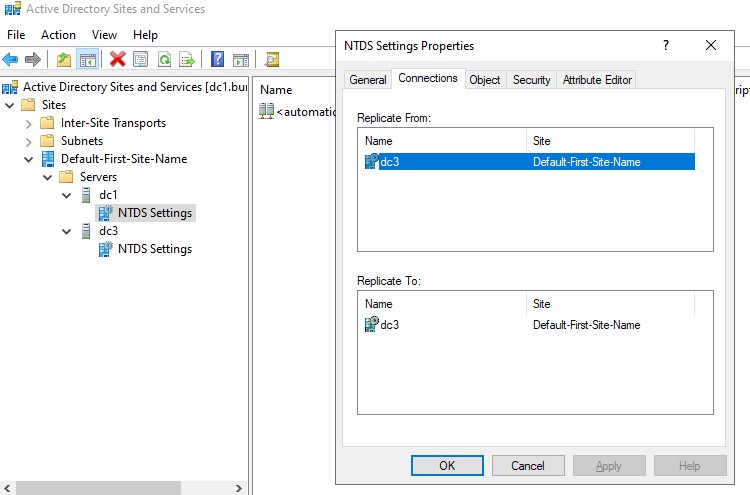750x495 pixels.
Task: Click Name column header in Replicate To
Action: [442, 304]
